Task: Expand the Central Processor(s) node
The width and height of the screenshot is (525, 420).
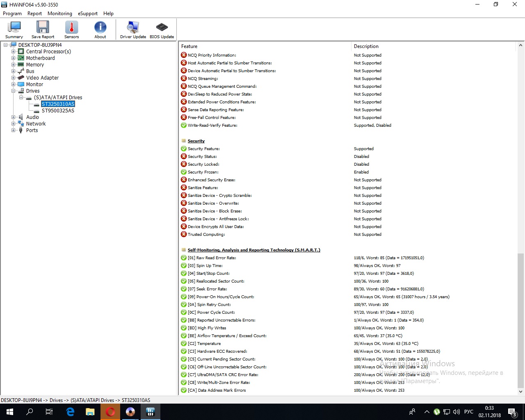Action: click(14, 52)
